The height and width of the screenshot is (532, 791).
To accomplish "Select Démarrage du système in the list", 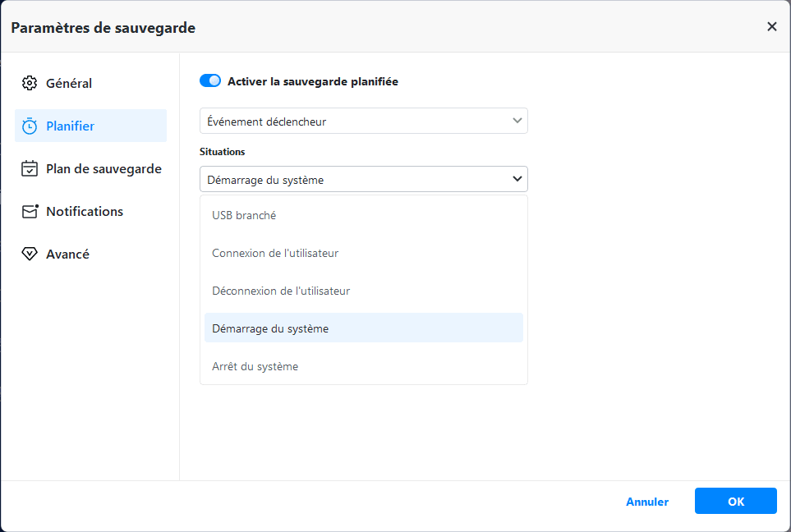I will tap(270, 328).
